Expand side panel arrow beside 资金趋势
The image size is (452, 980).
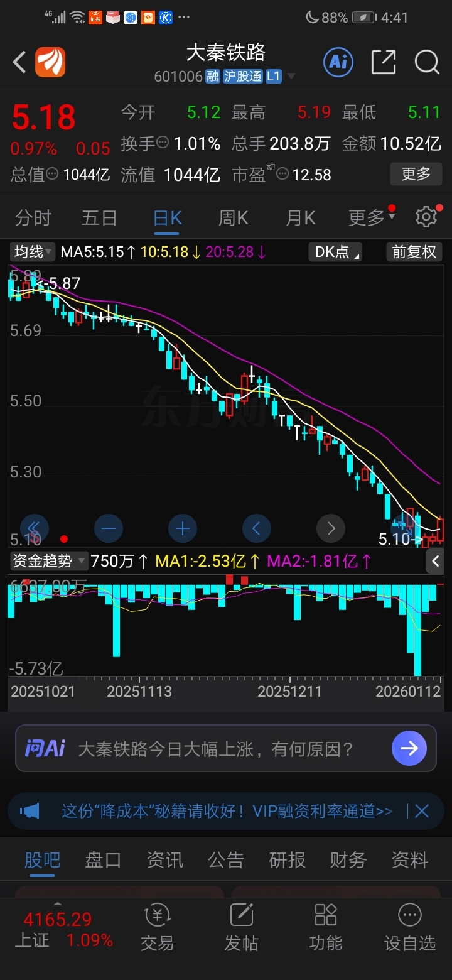pyautogui.click(x=436, y=561)
